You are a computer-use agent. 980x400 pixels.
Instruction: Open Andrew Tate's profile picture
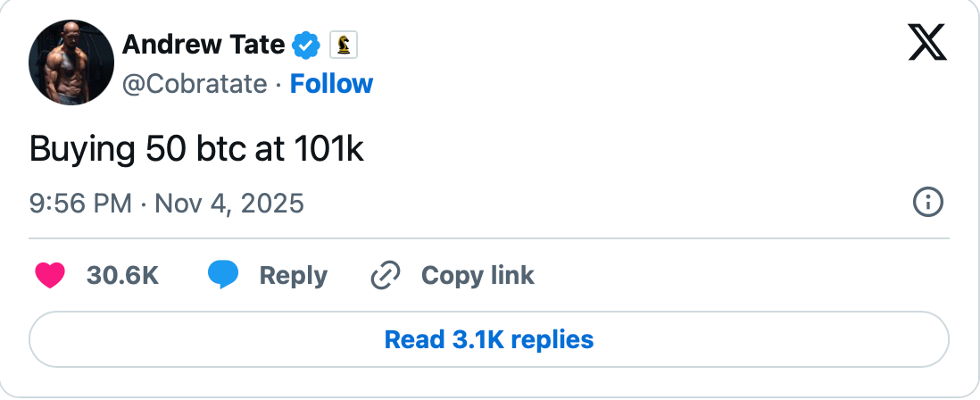pyautogui.click(x=71, y=62)
